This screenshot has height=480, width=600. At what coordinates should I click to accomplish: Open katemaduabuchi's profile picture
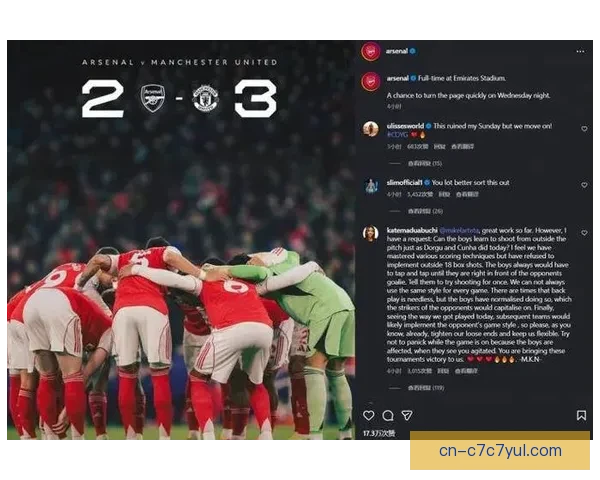[x=370, y=233]
